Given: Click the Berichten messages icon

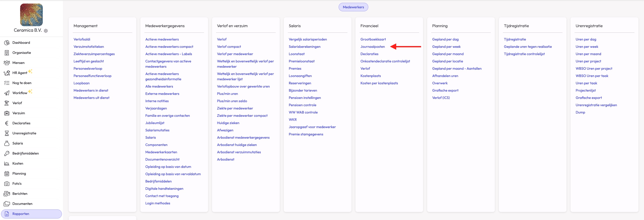Looking at the screenshot, I should pos(7,194).
